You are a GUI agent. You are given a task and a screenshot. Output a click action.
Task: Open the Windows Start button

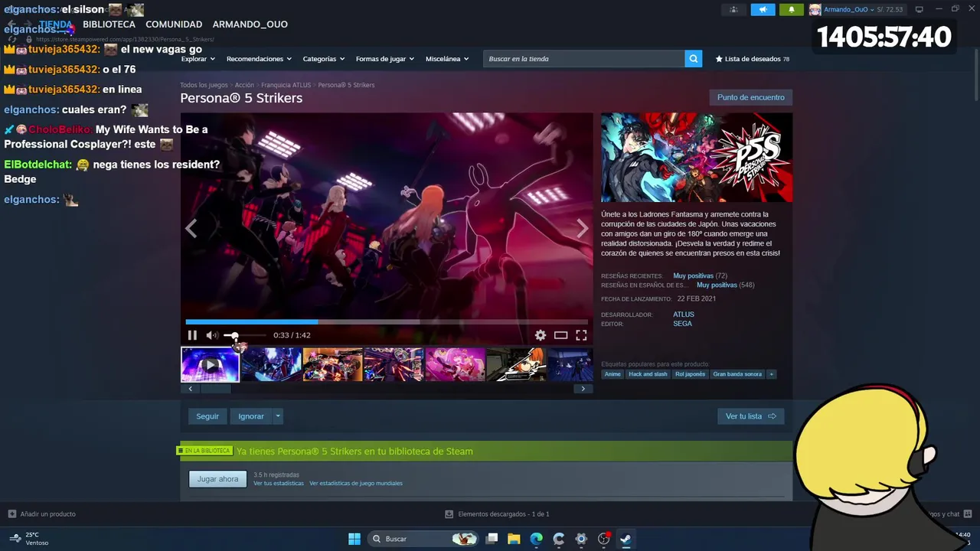point(354,539)
